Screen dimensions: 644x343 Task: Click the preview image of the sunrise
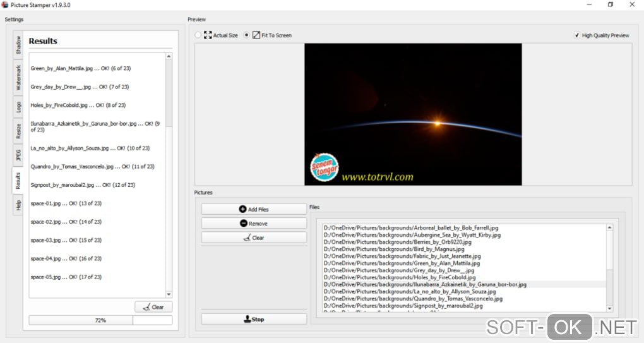(x=413, y=114)
